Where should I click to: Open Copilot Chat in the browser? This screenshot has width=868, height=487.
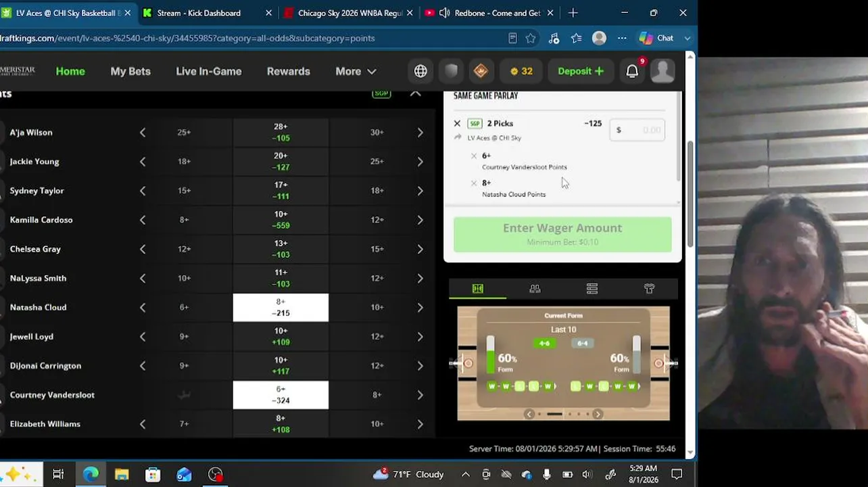coord(656,39)
